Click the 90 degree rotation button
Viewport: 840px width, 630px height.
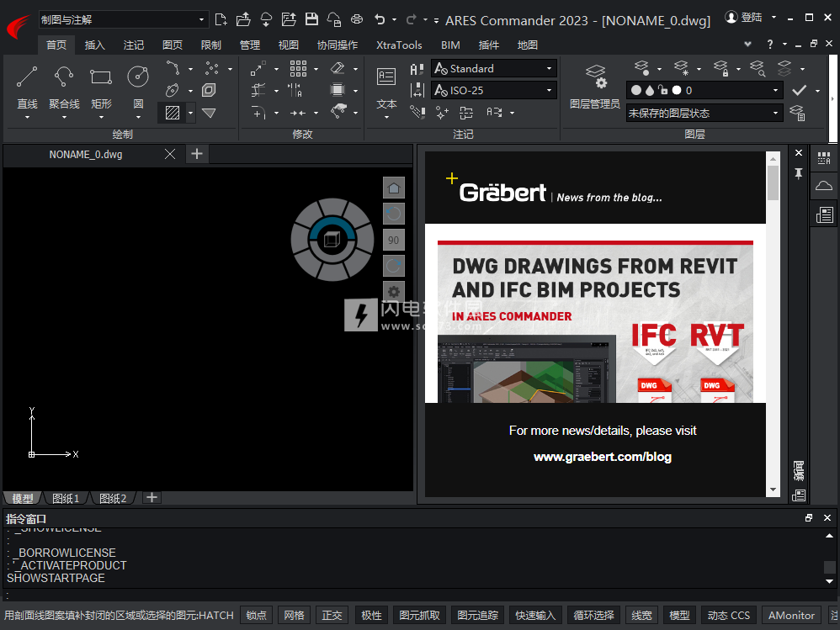pos(394,241)
